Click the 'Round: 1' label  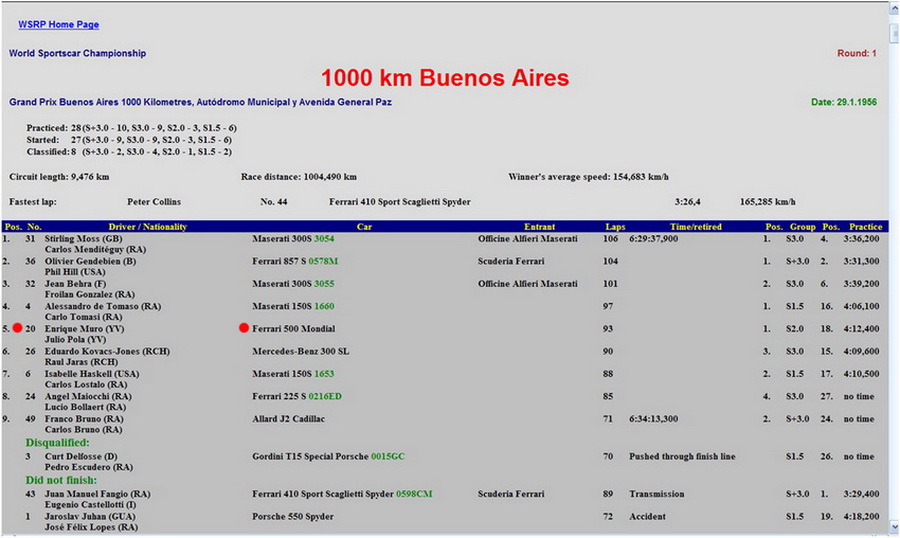click(856, 53)
